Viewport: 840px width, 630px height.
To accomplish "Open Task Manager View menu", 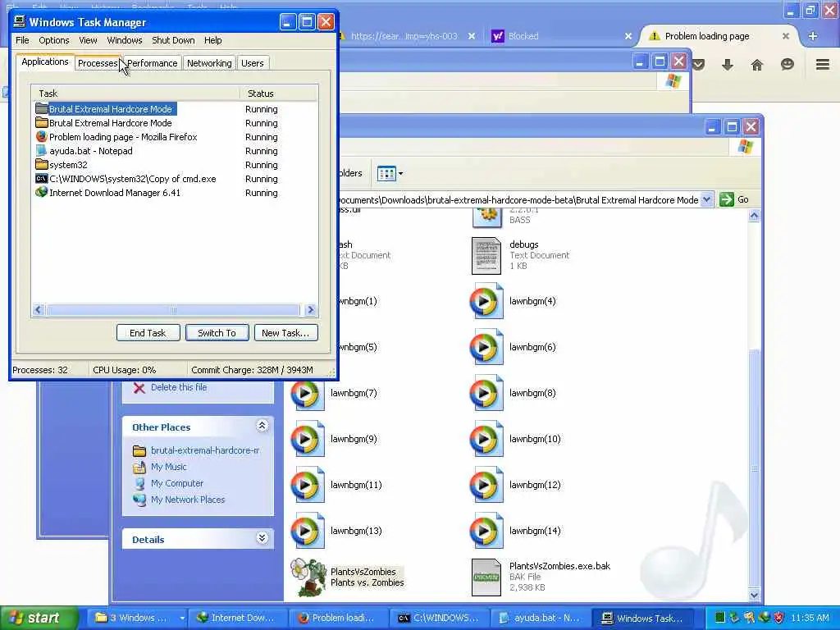I will pyautogui.click(x=88, y=40).
